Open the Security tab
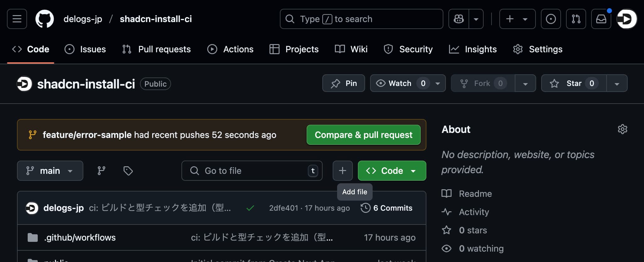644x262 pixels. tap(408, 49)
